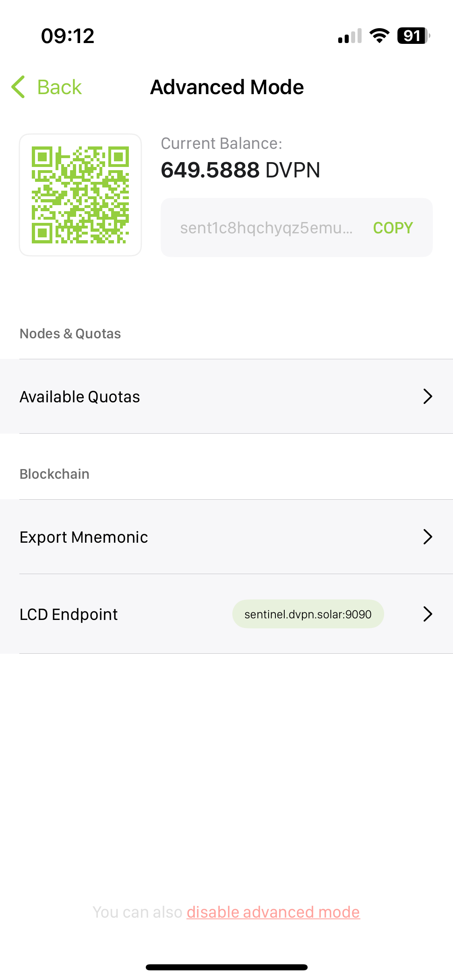Tap the Wi-Fi status icon
This screenshot has width=453, height=980.
379,36
